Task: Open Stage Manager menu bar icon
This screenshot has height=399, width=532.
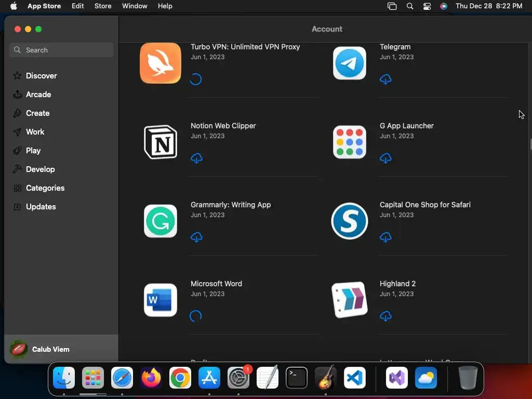Action: click(392, 6)
